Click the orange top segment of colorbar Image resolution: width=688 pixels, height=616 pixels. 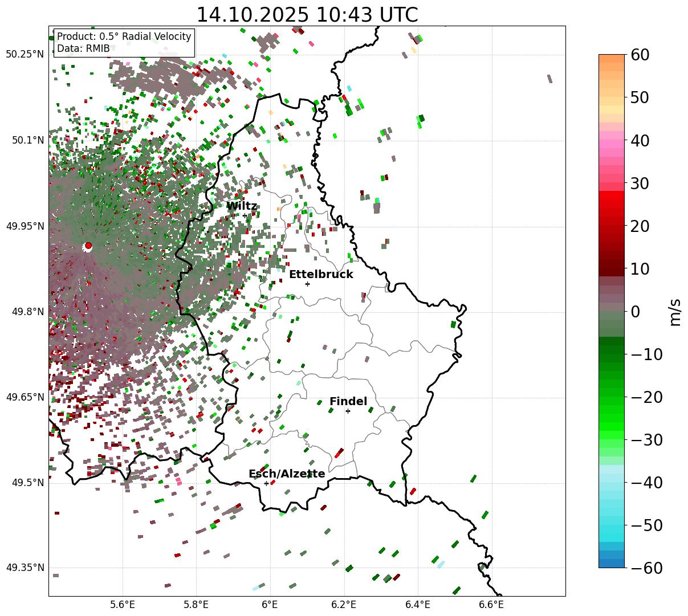click(x=612, y=59)
